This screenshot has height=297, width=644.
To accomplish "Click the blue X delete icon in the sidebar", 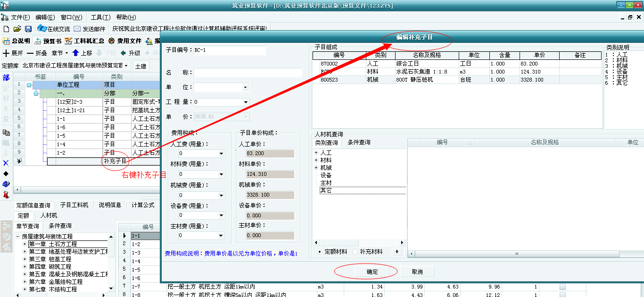I will (x=6, y=163).
